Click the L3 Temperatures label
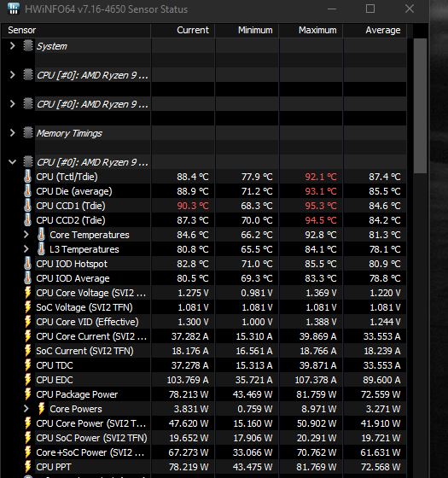The image size is (448, 478). click(x=84, y=249)
